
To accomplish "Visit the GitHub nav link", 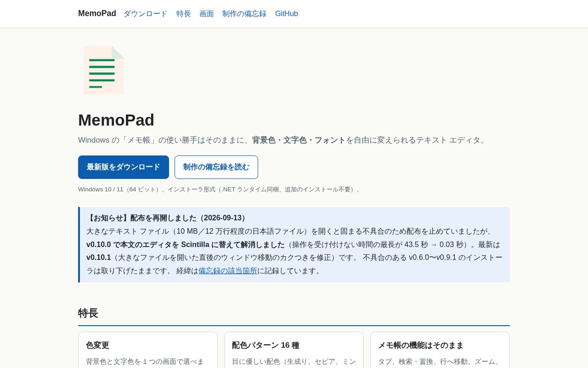I will (x=287, y=14).
